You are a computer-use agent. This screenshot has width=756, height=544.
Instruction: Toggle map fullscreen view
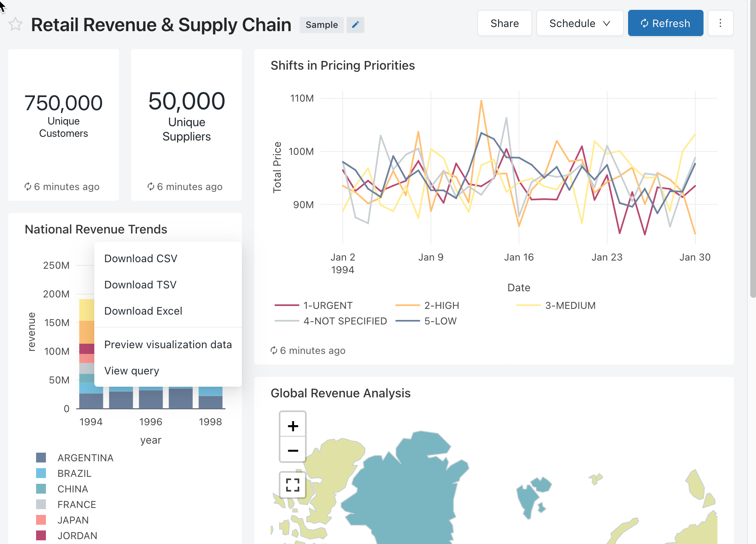293,485
